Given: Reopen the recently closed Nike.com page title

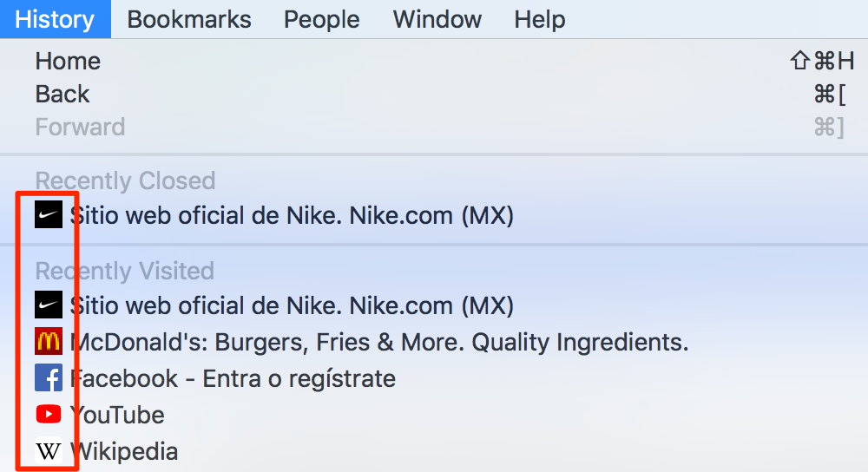Looking at the screenshot, I should pyautogui.click(x=292, y=214).
